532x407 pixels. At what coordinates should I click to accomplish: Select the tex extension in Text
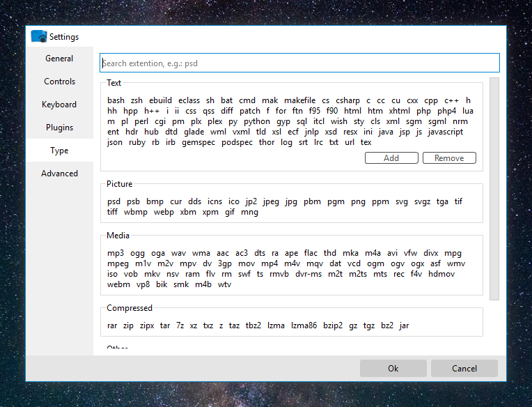click(x=366, y=143)
